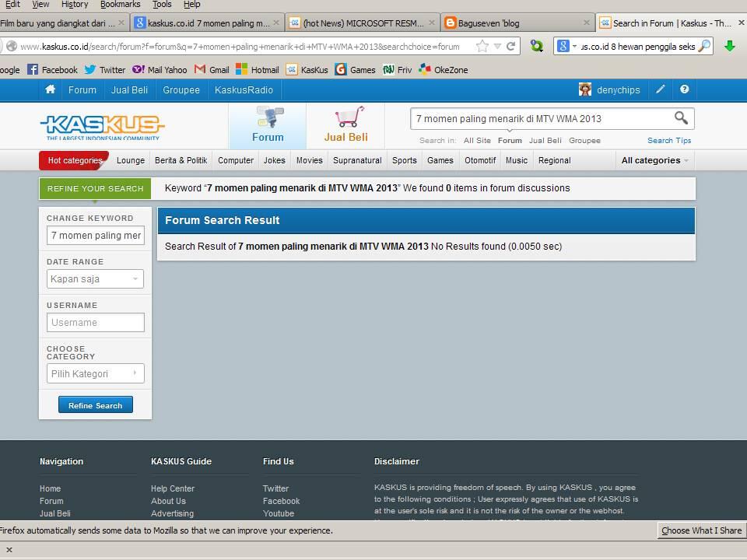Open the Hot categories tab
The image size is (747, 560).
click(75, 160)
